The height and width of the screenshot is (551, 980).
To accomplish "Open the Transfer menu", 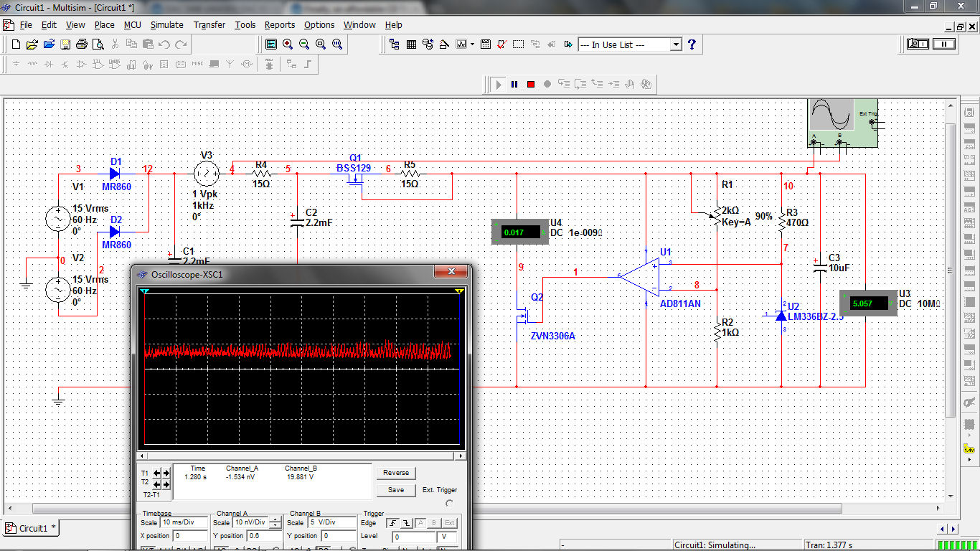I will click(209, 24).
